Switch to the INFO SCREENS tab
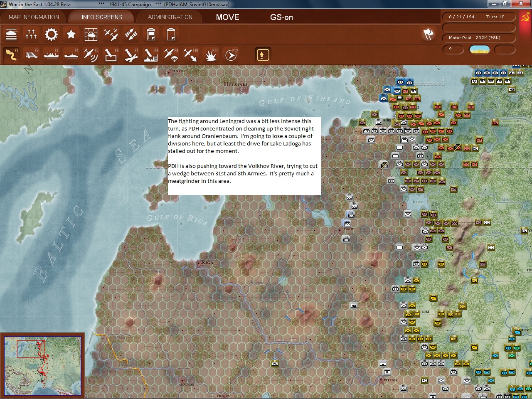 tap(102, 17)
